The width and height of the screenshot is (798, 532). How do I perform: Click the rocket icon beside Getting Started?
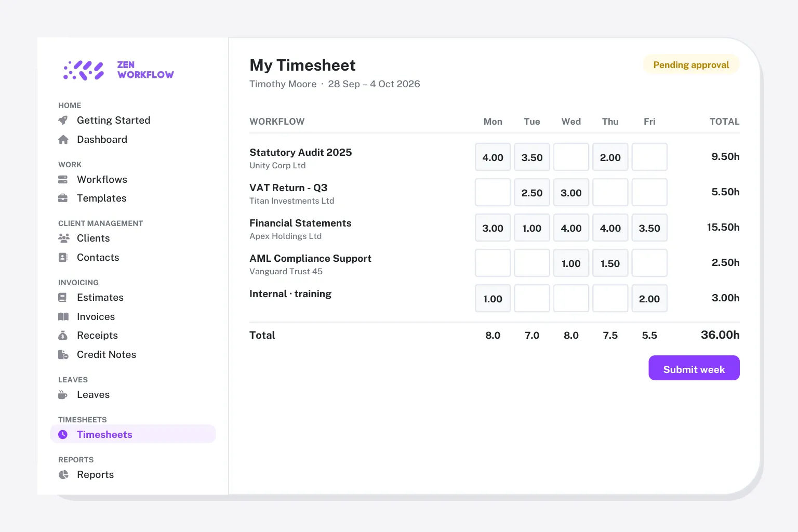[x=63, y=121]
